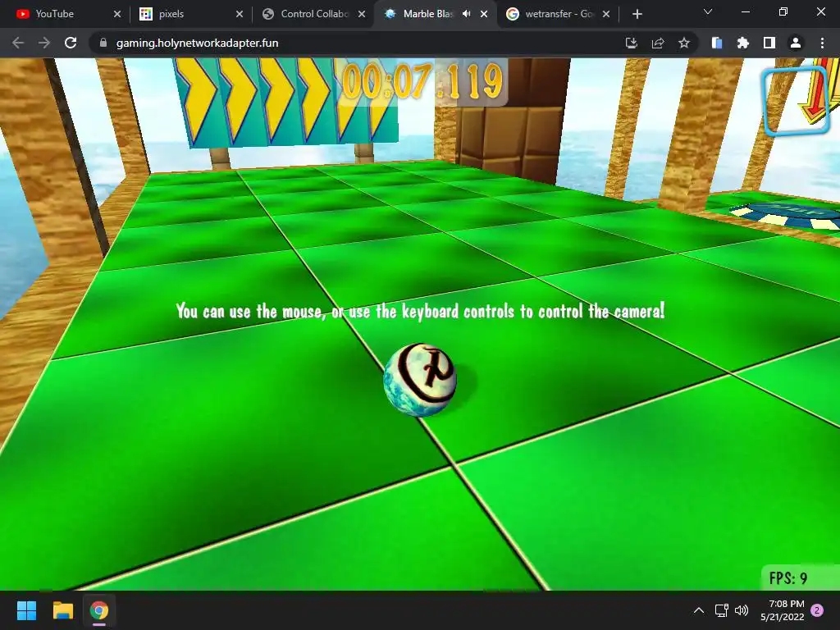Viewport: 840px width, 630px height.
Task: Open the tab search dropdown
Action: click(x=708, y=11)
